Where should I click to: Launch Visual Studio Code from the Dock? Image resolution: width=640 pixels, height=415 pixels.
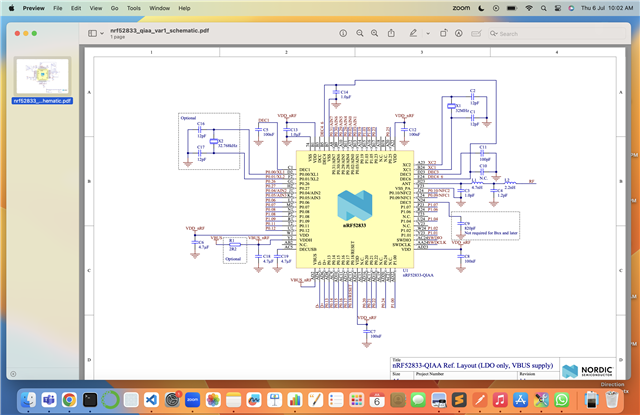[151, 400]
